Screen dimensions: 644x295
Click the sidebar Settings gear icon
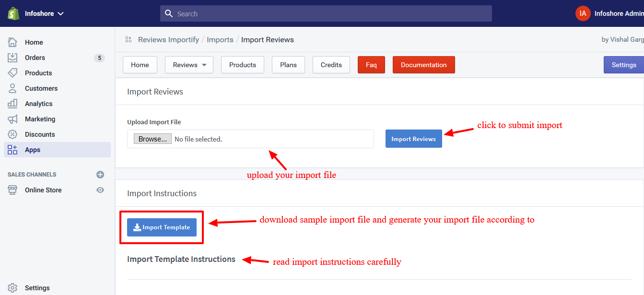coord(12,288)
